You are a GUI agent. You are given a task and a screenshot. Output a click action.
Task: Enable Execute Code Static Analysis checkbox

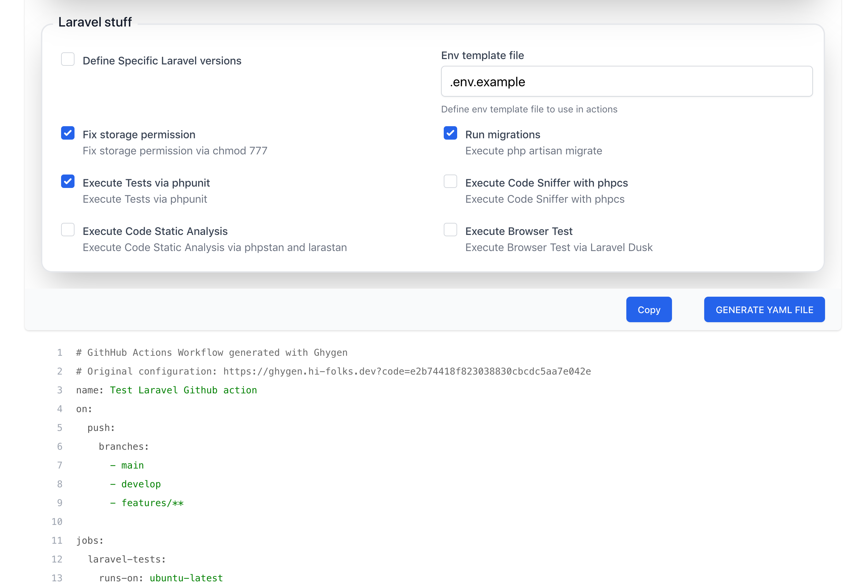point(67,230)
